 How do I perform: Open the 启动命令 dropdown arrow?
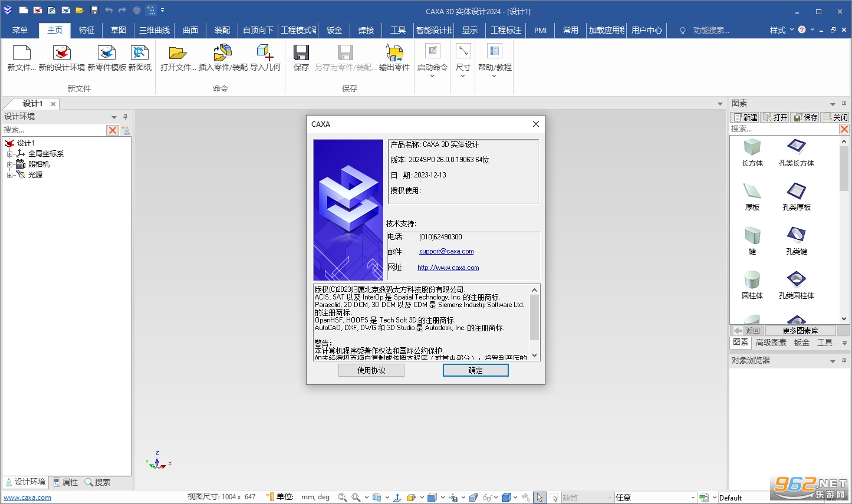pos(432,76)
